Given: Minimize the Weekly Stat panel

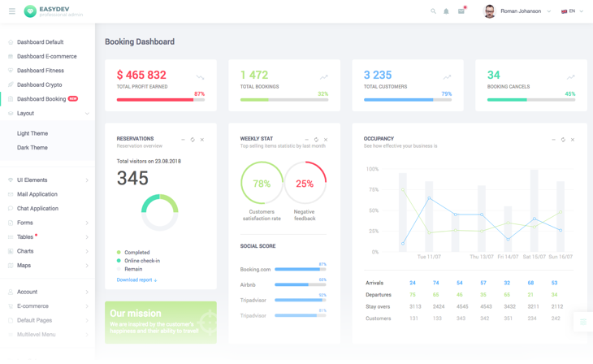Looking at the screenshot, I should pyautogui.click(x=307, y=140).
